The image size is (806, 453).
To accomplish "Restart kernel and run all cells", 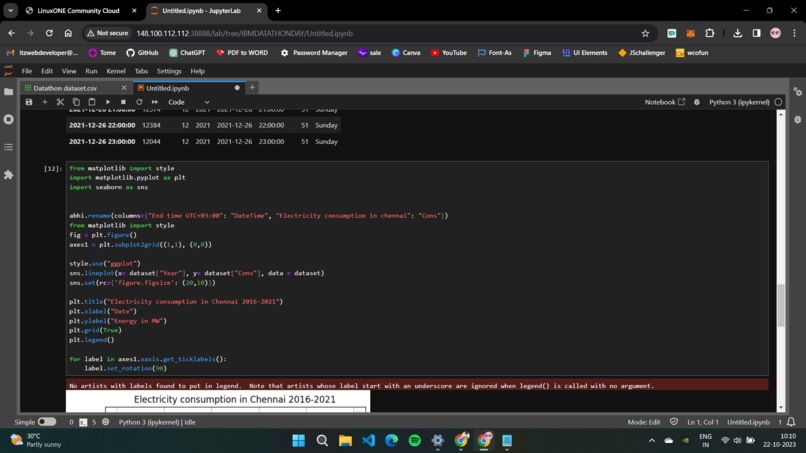I will click(x=155, y=102).
